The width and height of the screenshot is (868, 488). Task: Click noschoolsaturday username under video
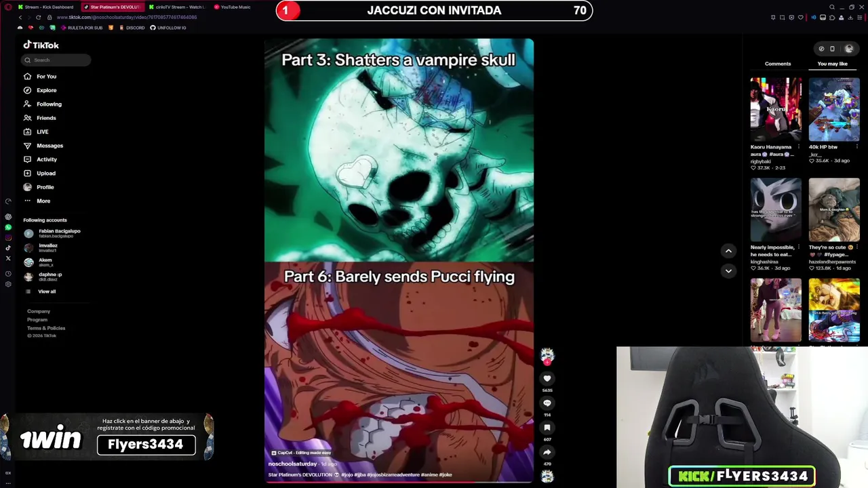tap(292, 464)
